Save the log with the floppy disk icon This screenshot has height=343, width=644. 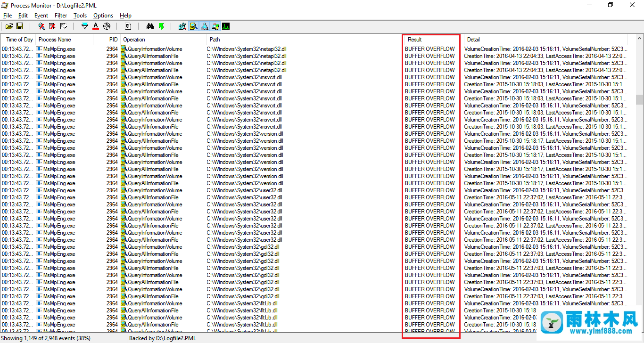(x=20, y=26)
